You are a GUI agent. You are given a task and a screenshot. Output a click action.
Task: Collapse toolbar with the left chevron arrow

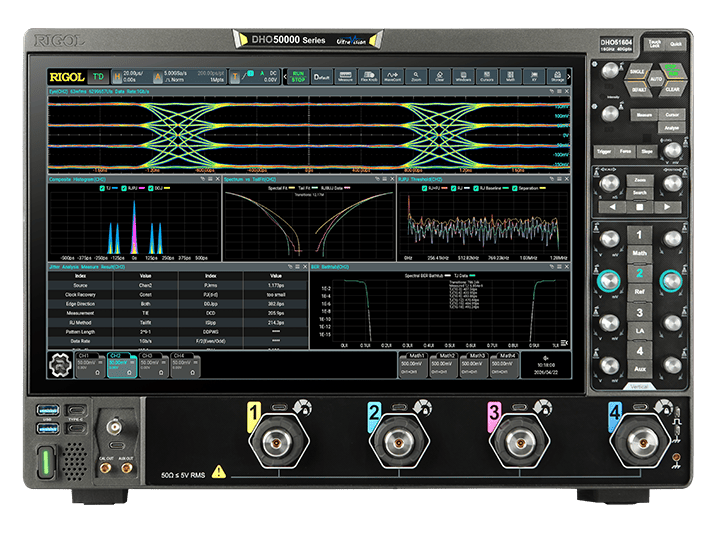pyautogui.click(x=285, y=77)
